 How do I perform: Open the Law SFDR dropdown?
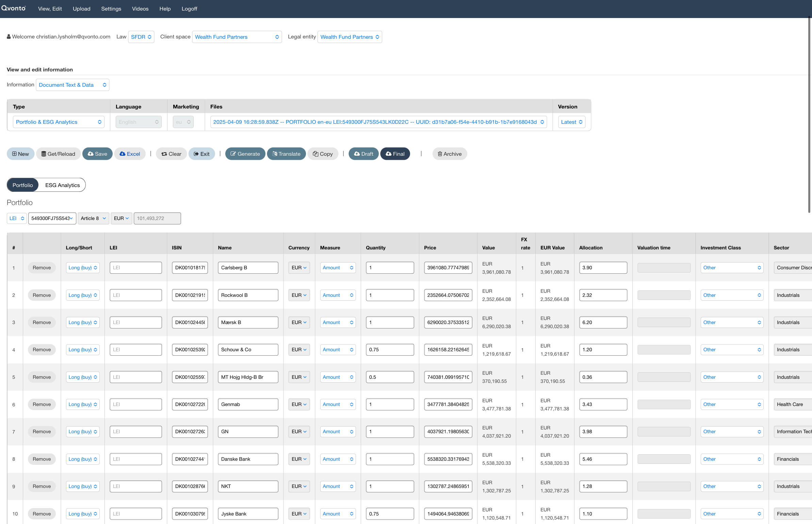[x=141, y=37]
